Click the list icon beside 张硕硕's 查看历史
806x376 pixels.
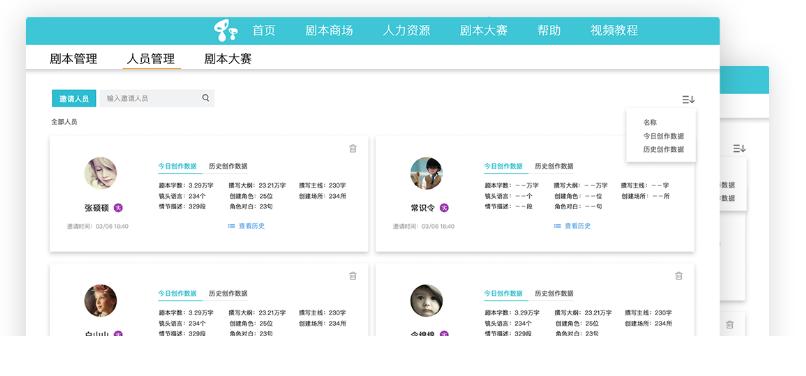point(231,226)
